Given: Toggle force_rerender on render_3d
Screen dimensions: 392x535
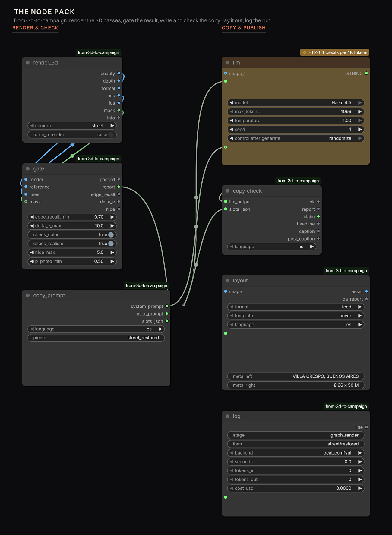Looking at the screenshot, I should [x=72, y=134].
